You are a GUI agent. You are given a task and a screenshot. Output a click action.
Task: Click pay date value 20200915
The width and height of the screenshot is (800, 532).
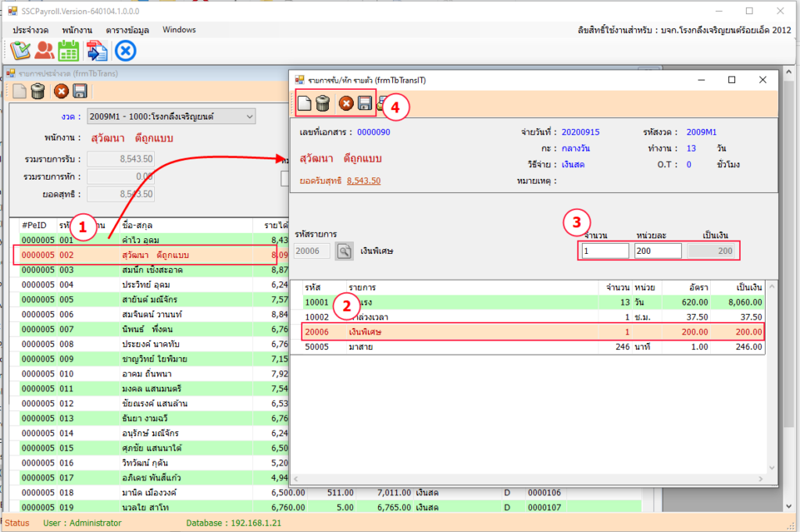point(580,132)
